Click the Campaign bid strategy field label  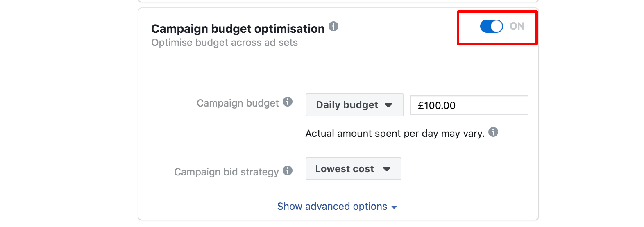[x=226, y=172]
